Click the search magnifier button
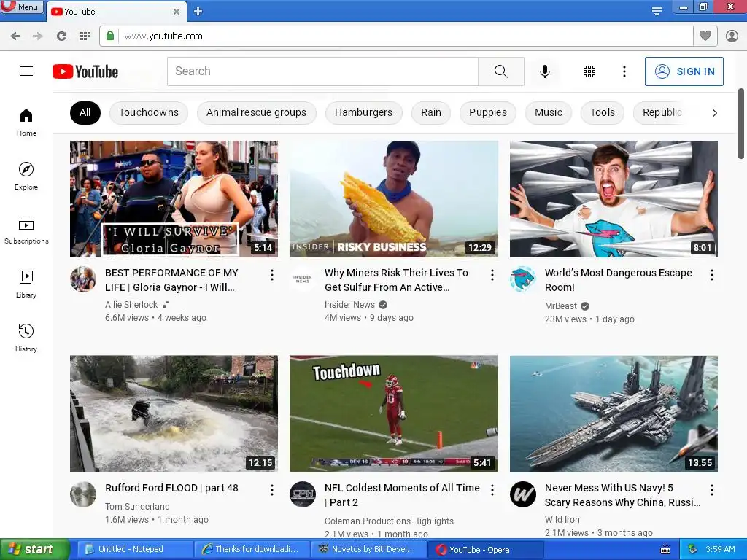The height and width of the screenshot is (560, 747). click(500, 71)
